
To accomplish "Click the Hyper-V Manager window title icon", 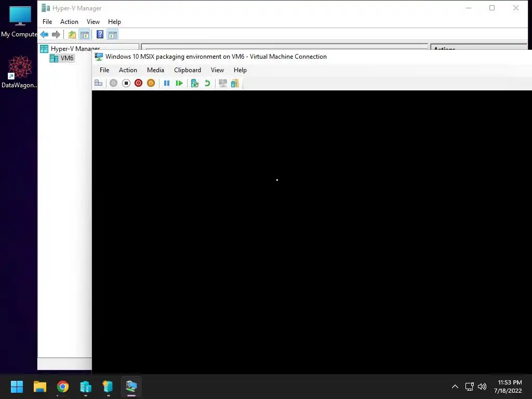I will (x=46, y=8).
